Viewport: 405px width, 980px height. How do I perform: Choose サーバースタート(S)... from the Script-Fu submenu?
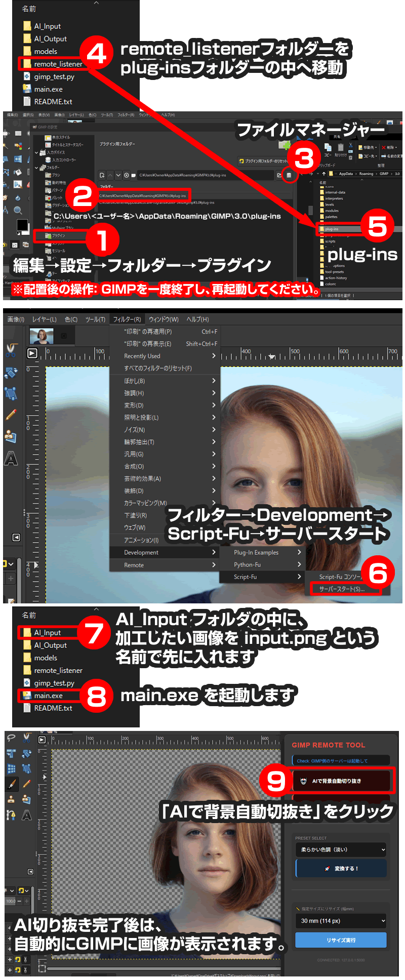[342, 589]
